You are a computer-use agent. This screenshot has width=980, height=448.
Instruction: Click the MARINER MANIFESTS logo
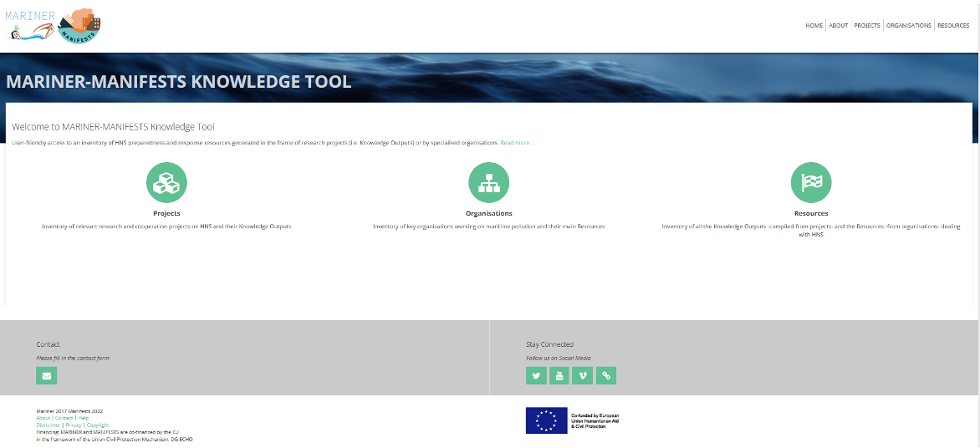point(53,26)
